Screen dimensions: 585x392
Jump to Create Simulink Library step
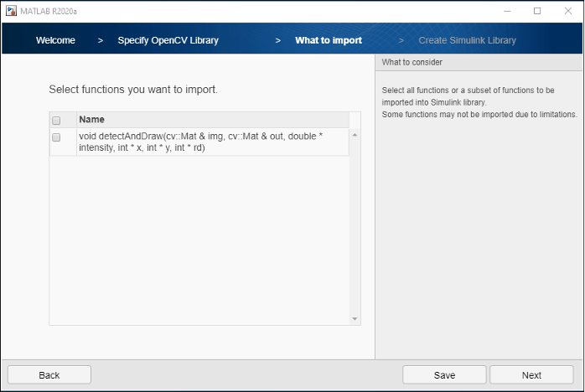pos(467,40)
